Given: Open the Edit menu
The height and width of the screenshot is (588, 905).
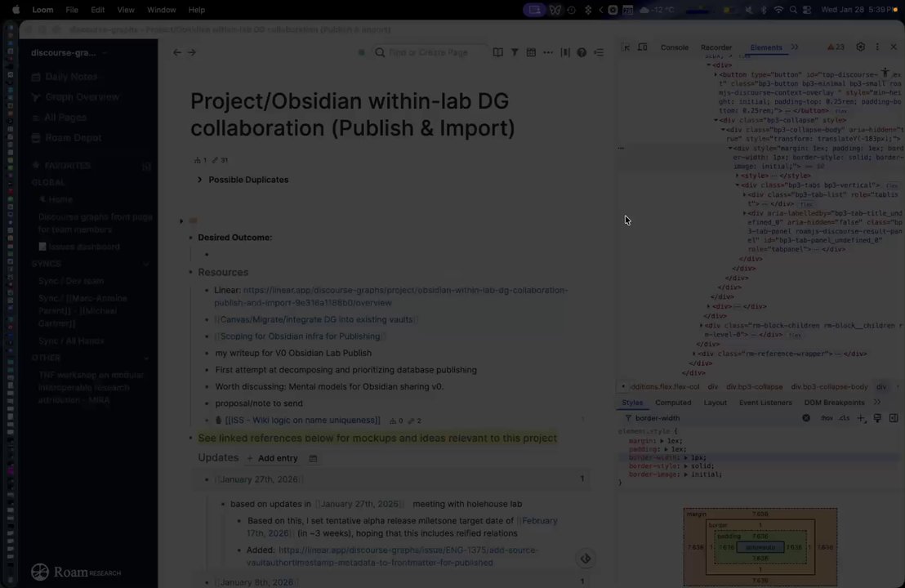Looking at the screenshot, I should (97, 10).
